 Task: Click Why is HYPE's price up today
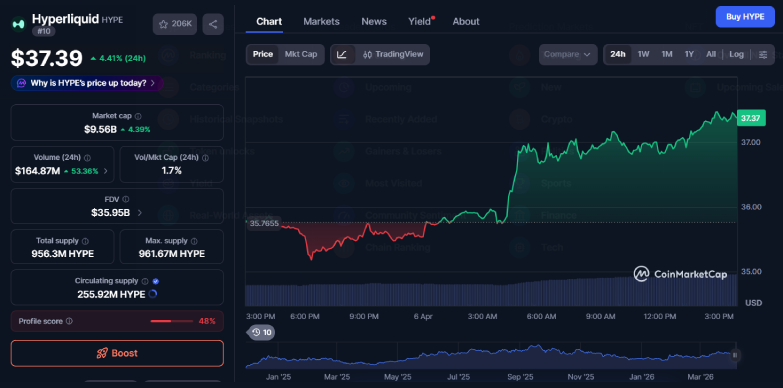pos(88,83)
